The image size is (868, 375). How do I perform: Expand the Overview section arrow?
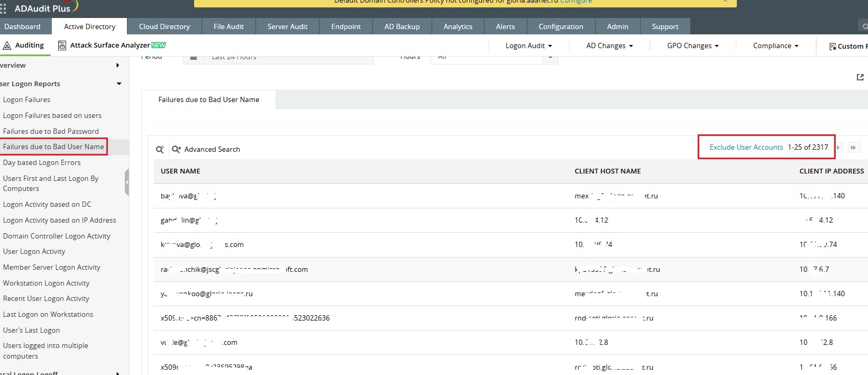click(117, 66)
